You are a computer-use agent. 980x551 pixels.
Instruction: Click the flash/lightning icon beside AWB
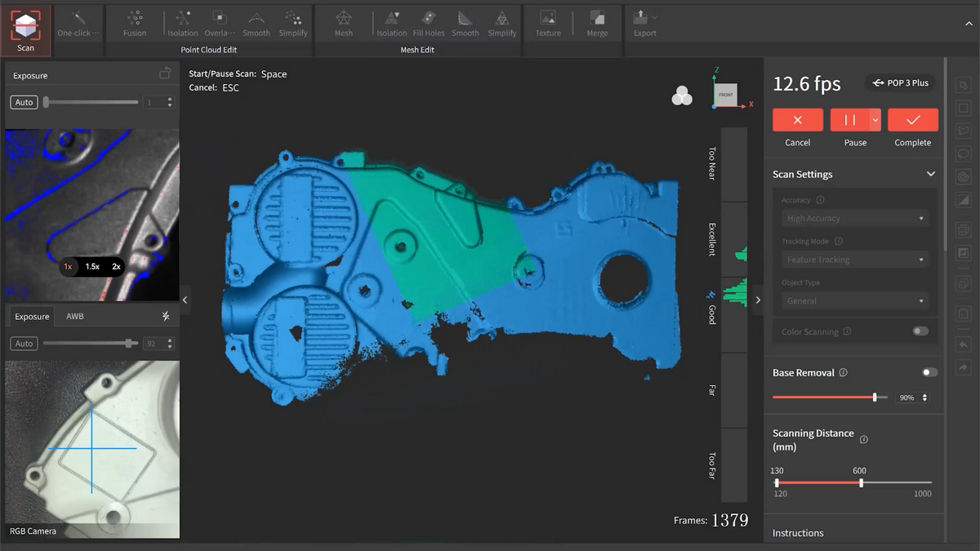(166, 316)
